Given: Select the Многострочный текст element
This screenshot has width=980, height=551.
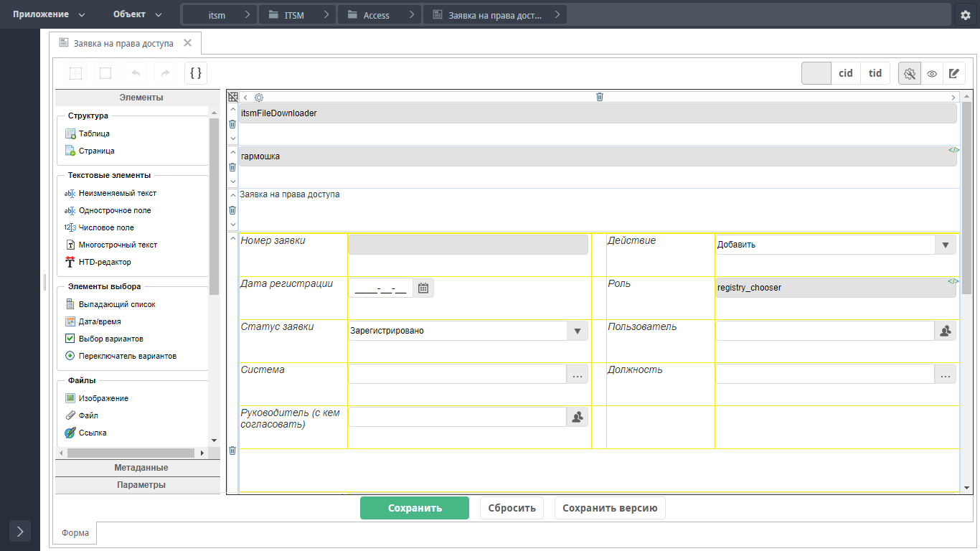Looking at the screenshot, I should (x=110, y=245).
